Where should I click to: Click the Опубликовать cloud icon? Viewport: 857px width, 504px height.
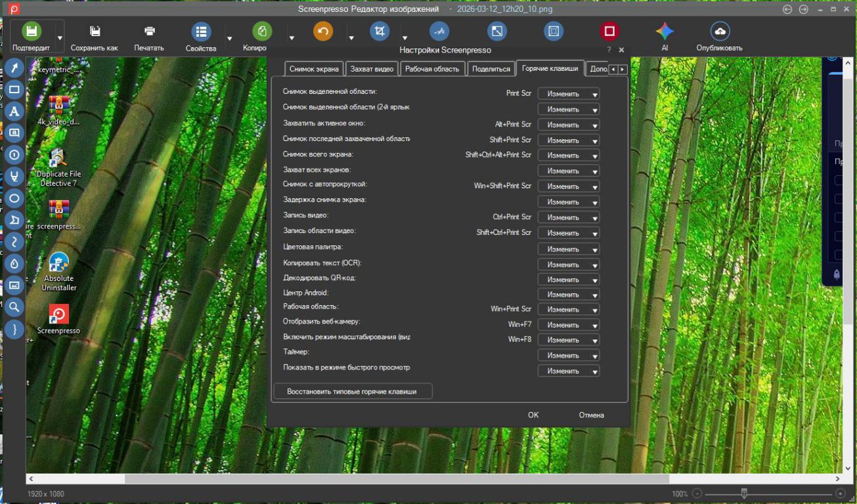[720, 31]
